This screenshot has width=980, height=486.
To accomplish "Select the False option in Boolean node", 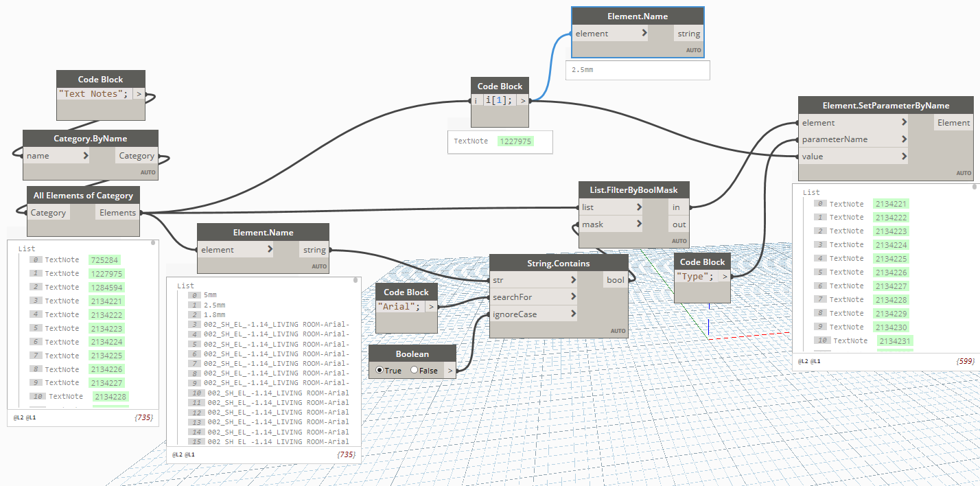I will click(x=414, y=370).
